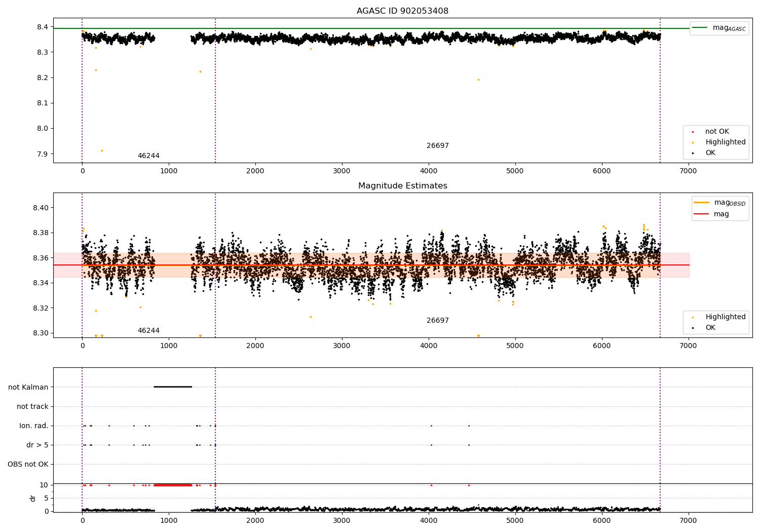
Task: Click the red 'mag' legend entry
Action: tap(711, 214)
